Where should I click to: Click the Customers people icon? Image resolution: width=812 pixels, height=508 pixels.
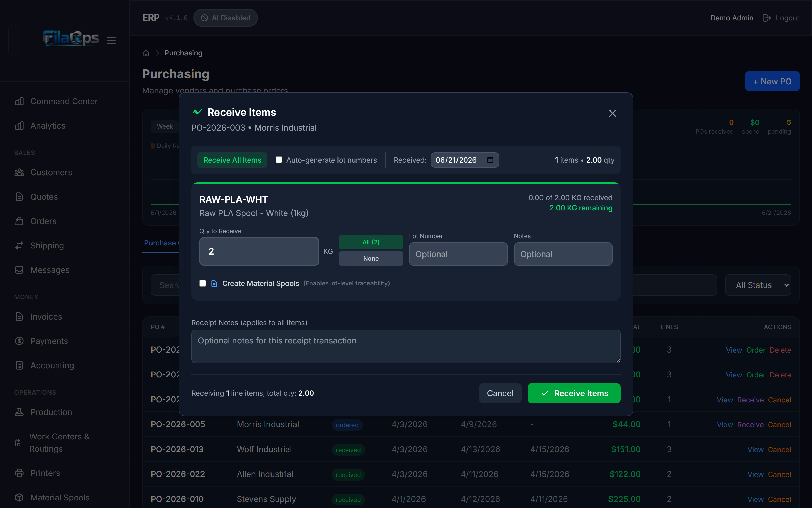[19, 172]
